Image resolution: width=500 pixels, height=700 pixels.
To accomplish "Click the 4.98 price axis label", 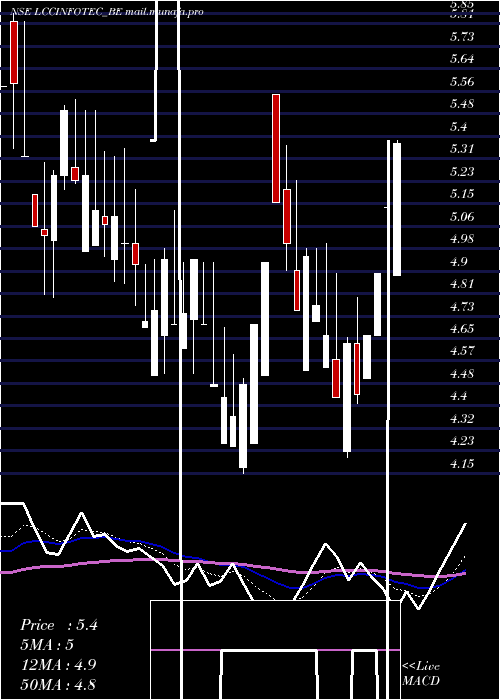I will pos(462,239).
